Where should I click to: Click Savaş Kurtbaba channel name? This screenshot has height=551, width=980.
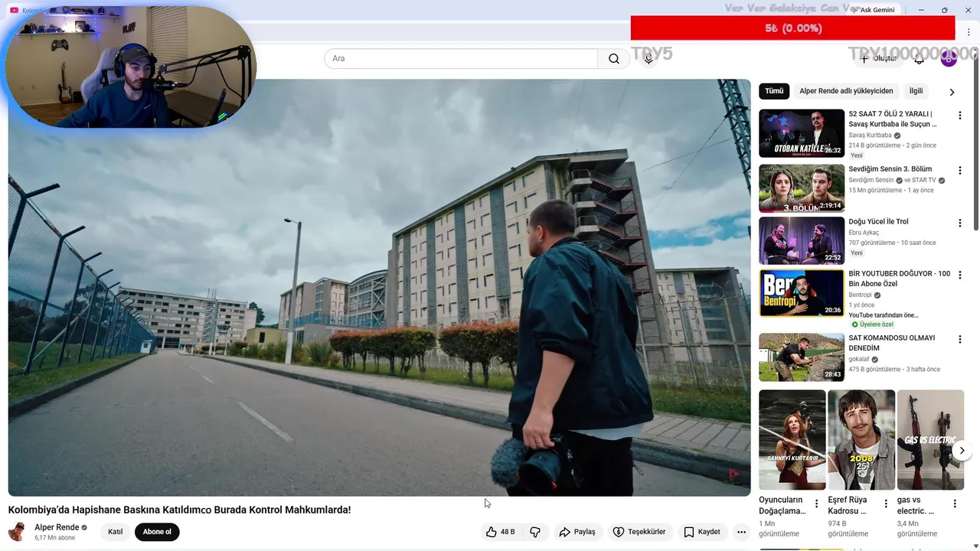coord(870,135)
